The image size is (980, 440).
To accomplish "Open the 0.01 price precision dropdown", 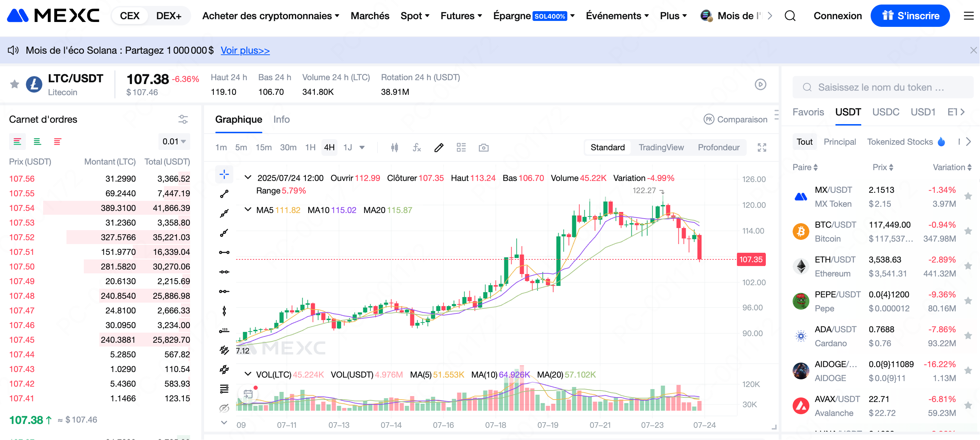I will (x=174, y=142).
